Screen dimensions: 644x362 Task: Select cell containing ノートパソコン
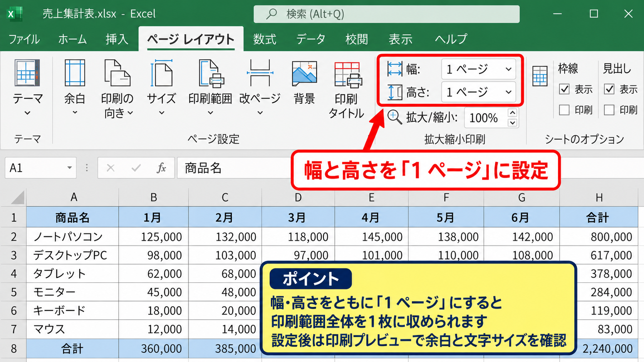tap(72, 237)
